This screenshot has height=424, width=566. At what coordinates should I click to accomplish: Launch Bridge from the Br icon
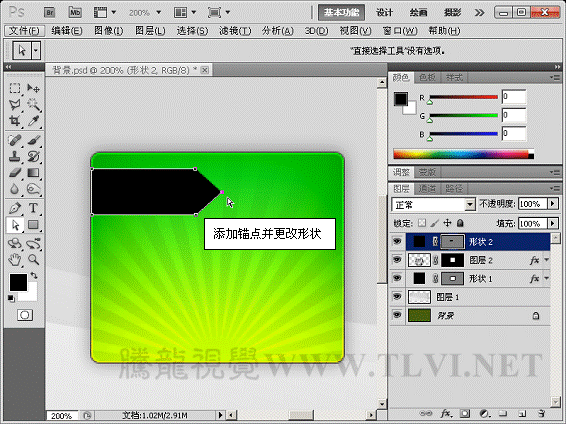pos(49,13)
